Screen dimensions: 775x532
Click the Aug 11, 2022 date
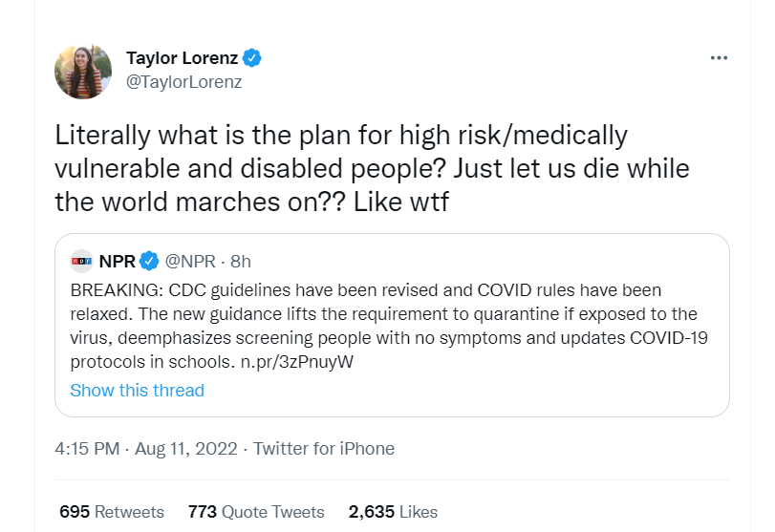188,448
